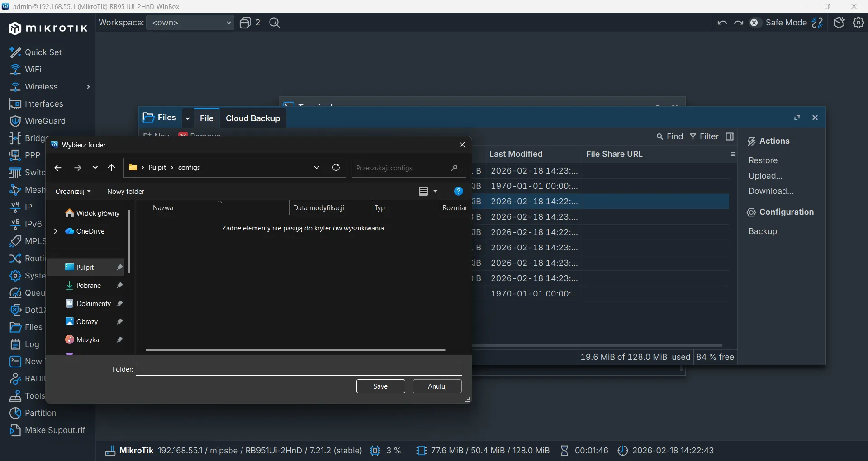Open the Organizuj dropdown menu
This screenshot has height=461, width=868.
pos(73,192)
